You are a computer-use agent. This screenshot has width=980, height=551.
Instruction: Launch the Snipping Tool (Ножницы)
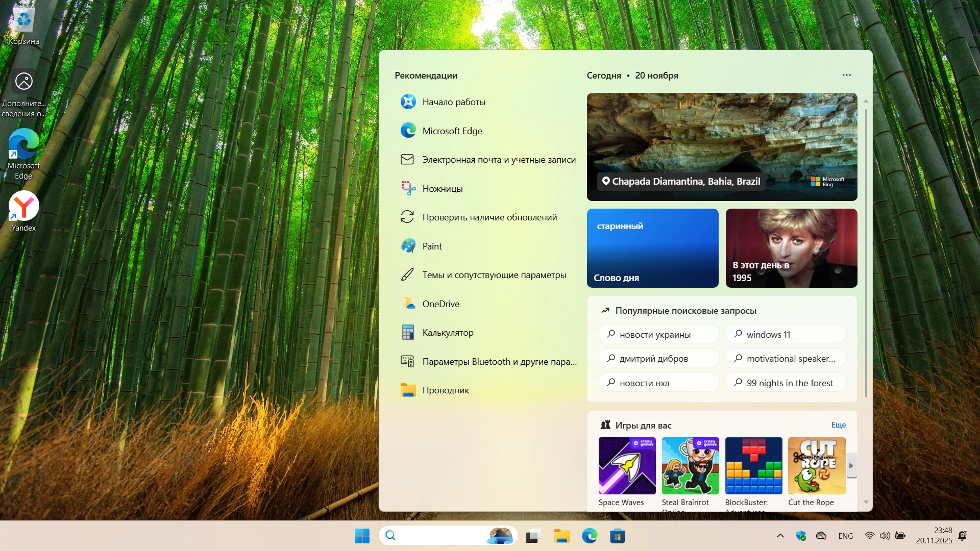tap(442, 189)
